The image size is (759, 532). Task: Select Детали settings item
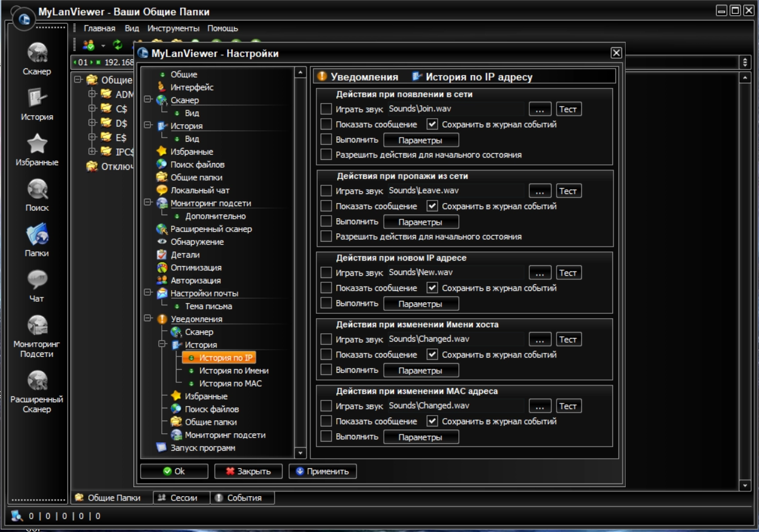[185, 254]
